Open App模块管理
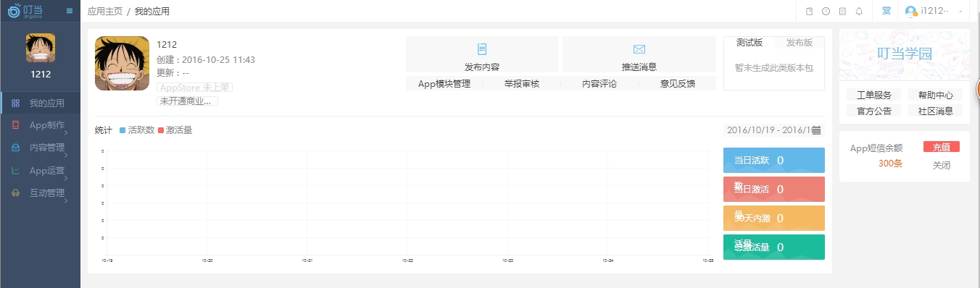This screenshot has width=980, height=288. 444,84
